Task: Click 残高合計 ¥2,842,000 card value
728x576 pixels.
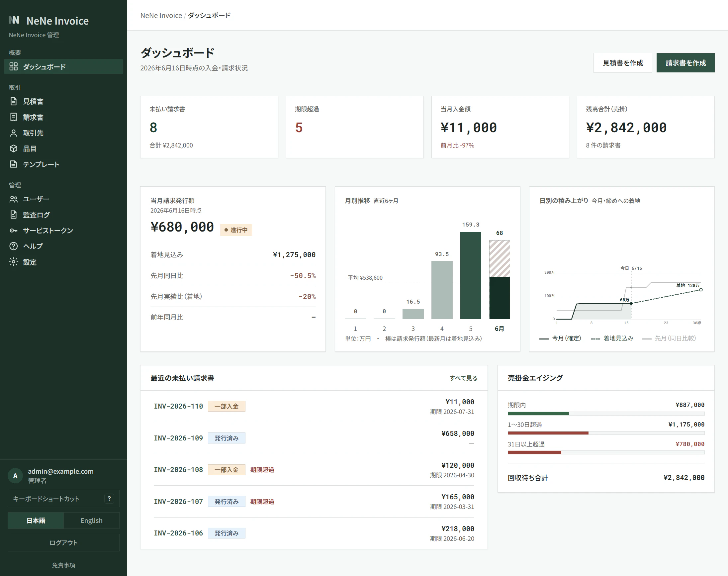Action: click(626, 128)
